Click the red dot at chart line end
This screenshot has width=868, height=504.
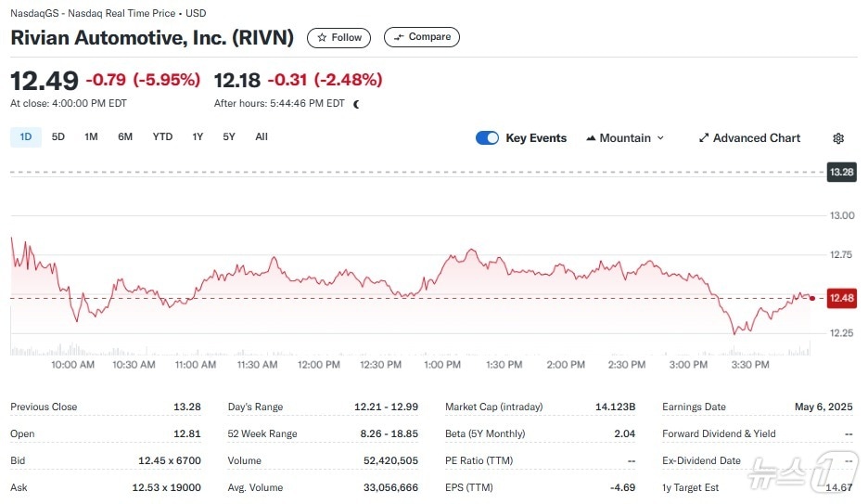812,298
